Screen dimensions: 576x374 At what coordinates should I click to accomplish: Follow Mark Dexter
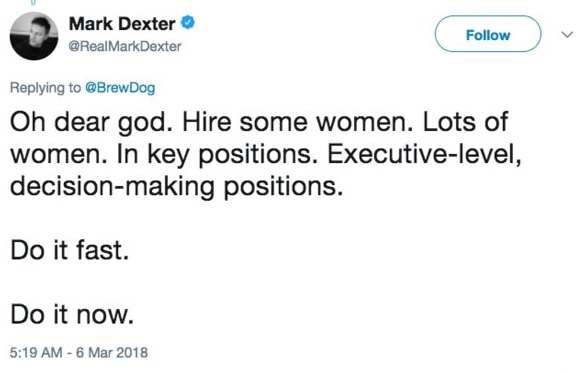click(488, 34)
